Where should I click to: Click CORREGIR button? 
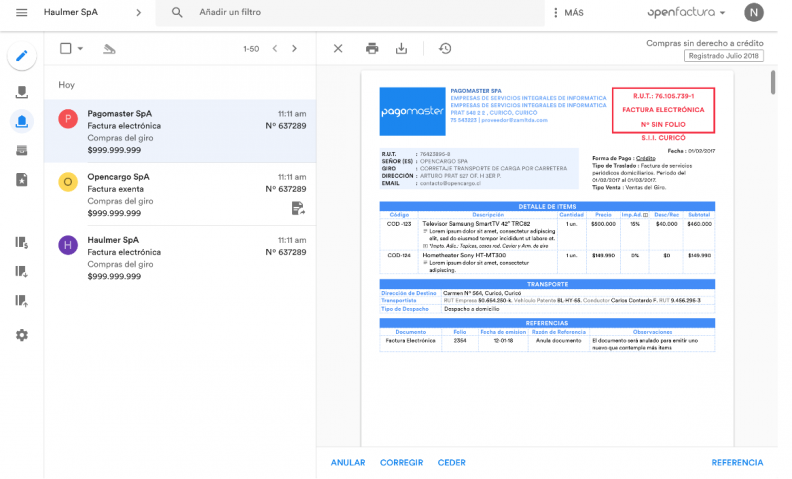click(402, 462)
